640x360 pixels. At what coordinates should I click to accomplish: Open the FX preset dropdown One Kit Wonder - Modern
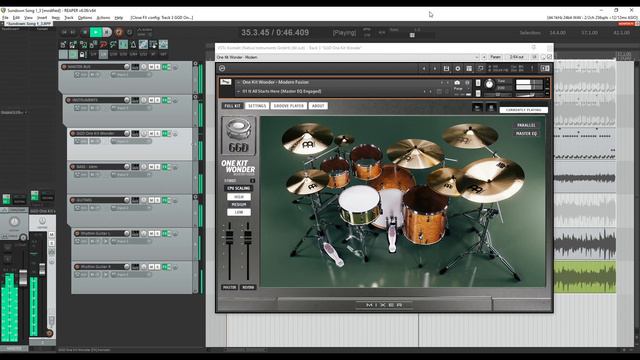[347, 57]
